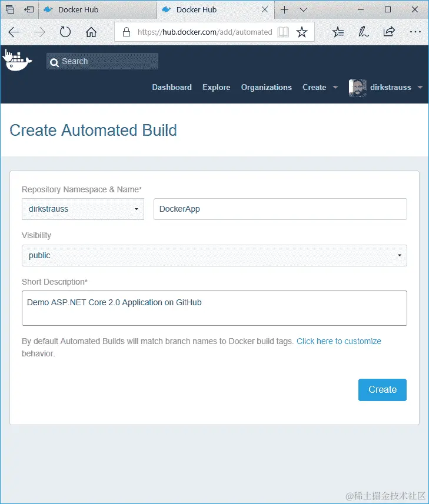This screenshot has width=429, height=504.
Task: Go back with browser back arrow
Action: tap(14, 32)
